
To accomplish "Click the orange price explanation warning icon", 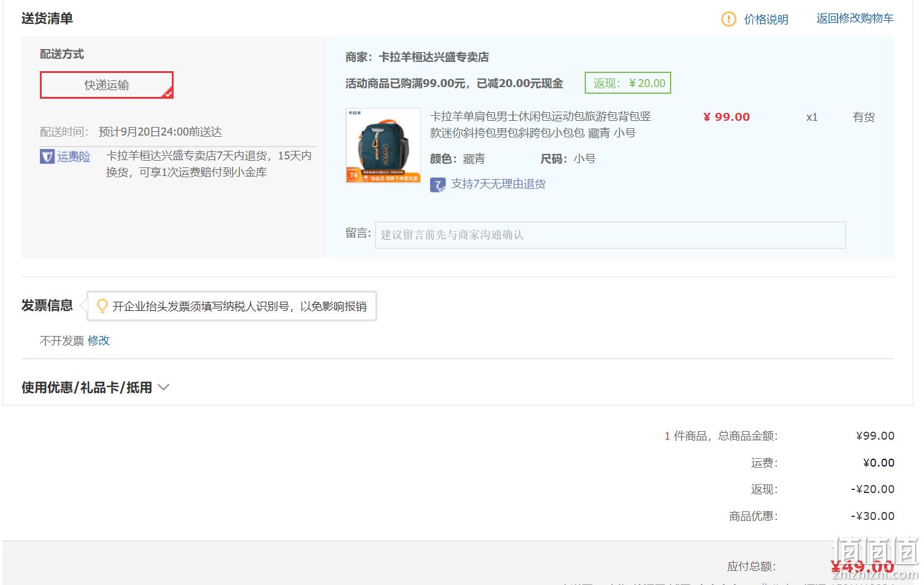I will (728, 19).
